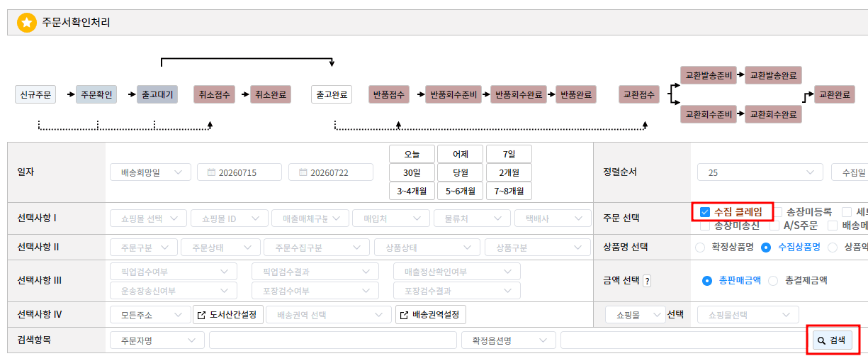The width and height of the screenshot is (868, 361).
Task: Expand the 택배사 dropdown
Action: [x=553, y=218]
